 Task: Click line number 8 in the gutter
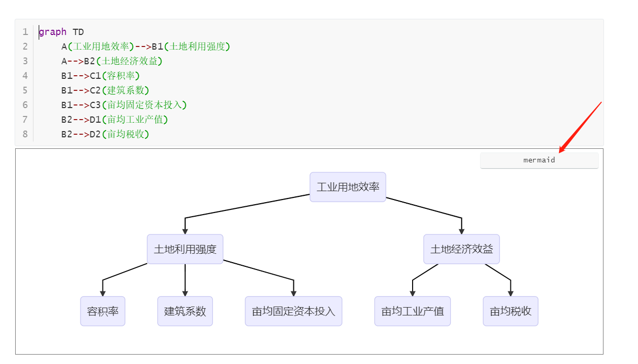coord(25,134)
